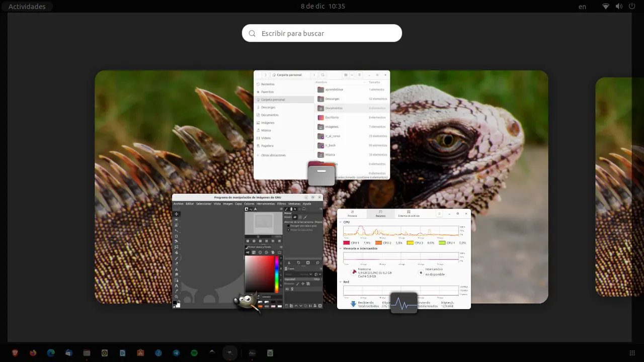This screenshot has height=362, width=644.
Task: Select the Clone stamp tool in GIMP
Action: (177, 269)
